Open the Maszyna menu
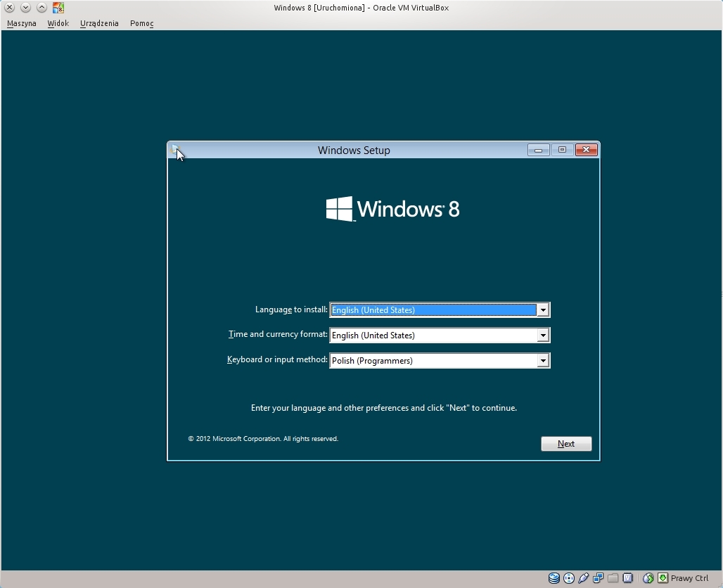This screenshot has width=723, height=588. tap(22, 23)
